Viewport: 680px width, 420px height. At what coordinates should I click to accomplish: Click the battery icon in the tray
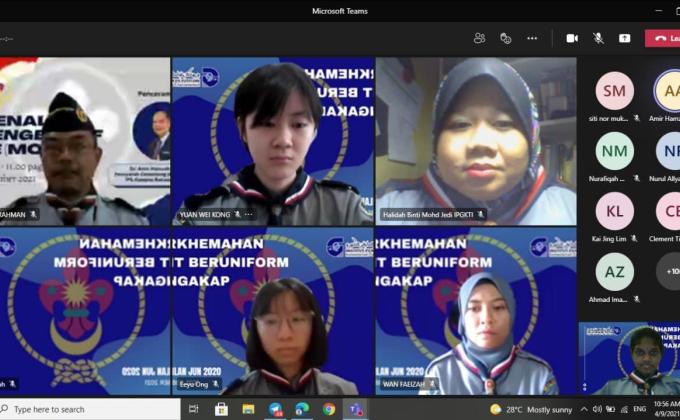pyautogui.click(x=611, y=409)
